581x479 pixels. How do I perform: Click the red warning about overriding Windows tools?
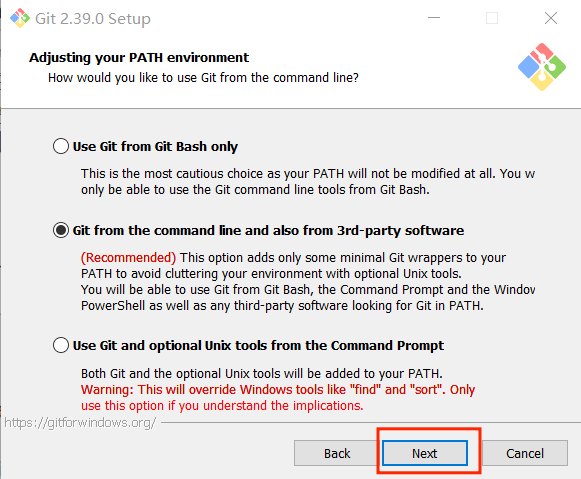[x=278, y=397]
